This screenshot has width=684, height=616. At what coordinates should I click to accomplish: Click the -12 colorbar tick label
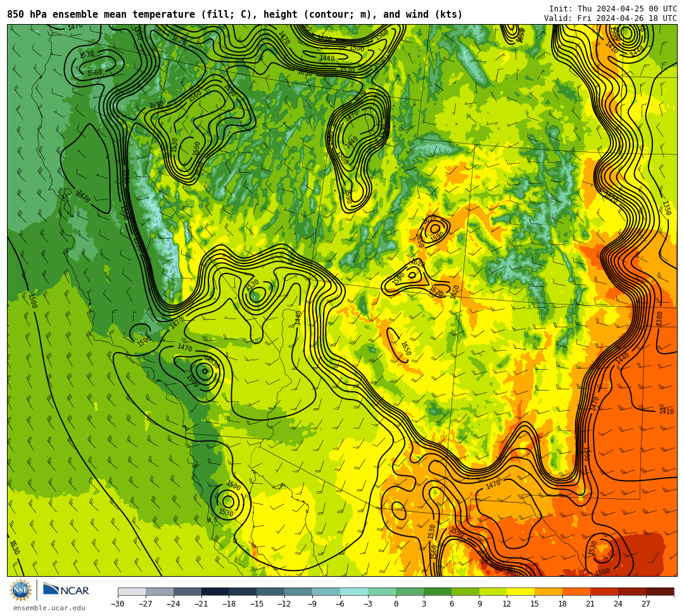point(285,604)
